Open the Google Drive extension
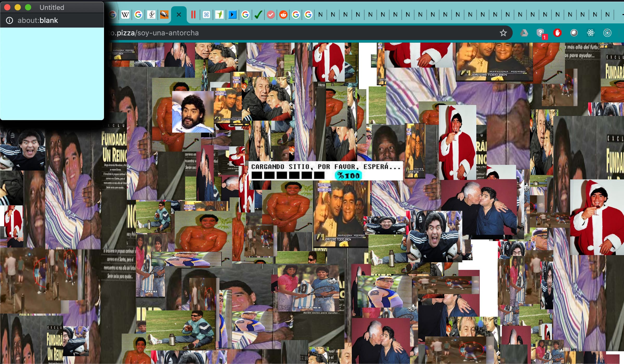The width and height of the screenshot is (624, 364). (524, 33)
